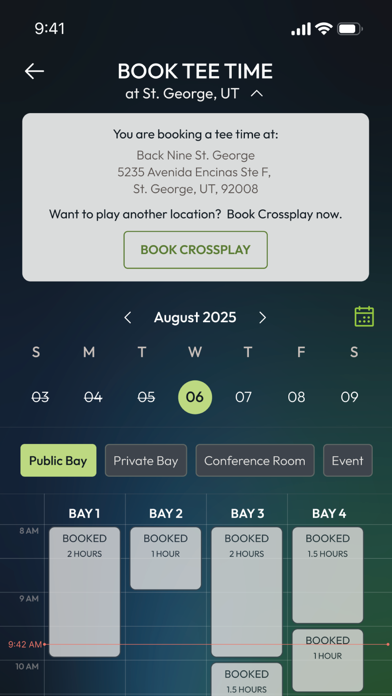Viewport: 392px width, 696px height.
Task: Collapse the St. George, UT location chevron
Action: (257, 94)
